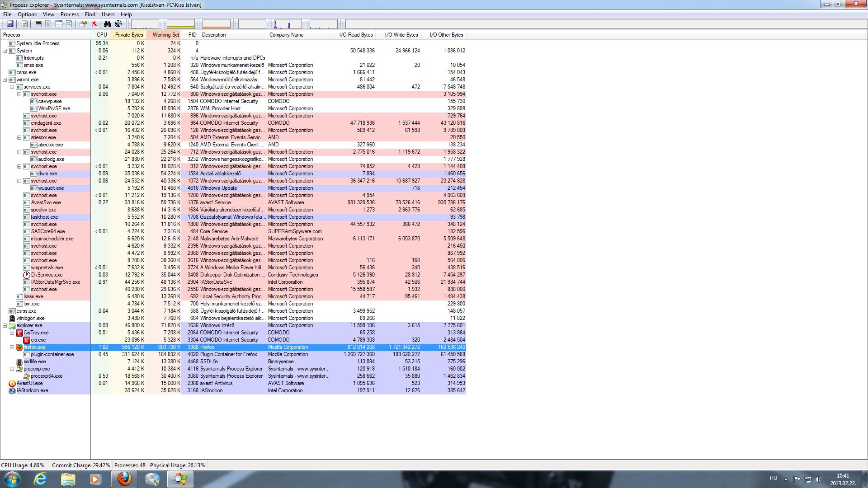Screen dimensions: 868x488
Task: Click the 'Commit Charge: 29.42%' status text
Action: (81, 465)
